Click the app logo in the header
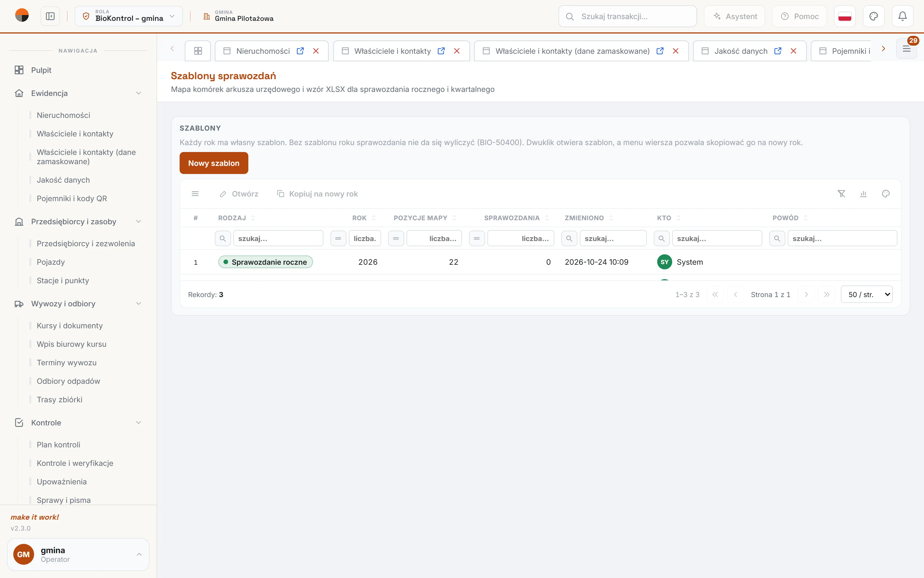924x578 pixels. click(x=22, y=16)
